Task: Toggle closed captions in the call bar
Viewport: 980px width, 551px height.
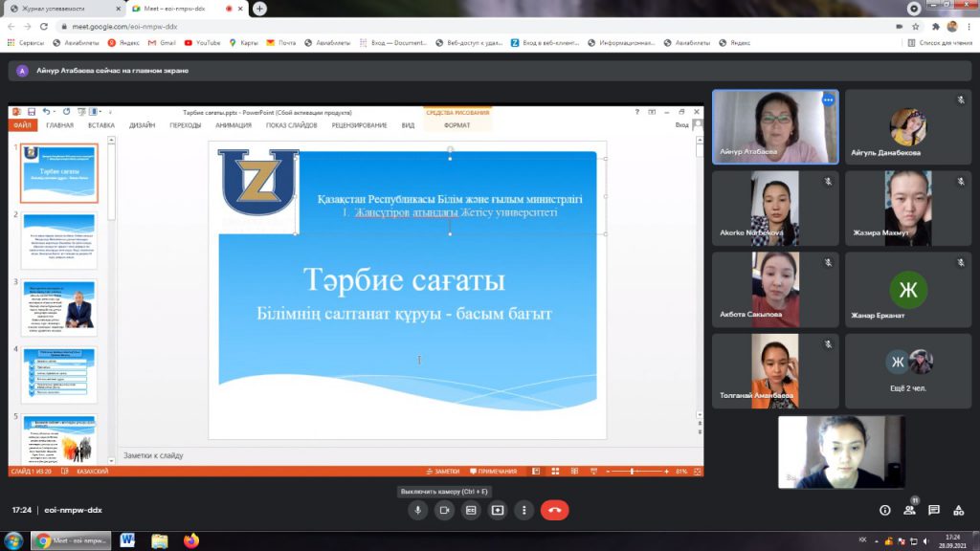Action: point(471,510)
